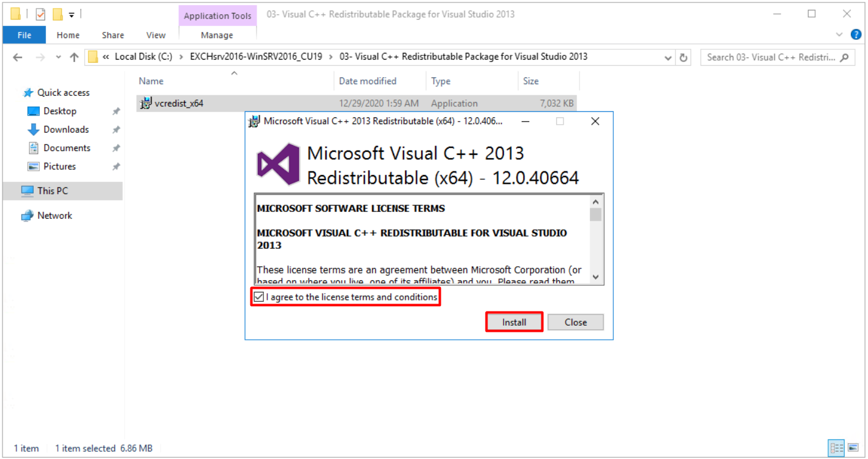
Task: Check the license terms agreement checkbox
Action: (x=259, y=297)
